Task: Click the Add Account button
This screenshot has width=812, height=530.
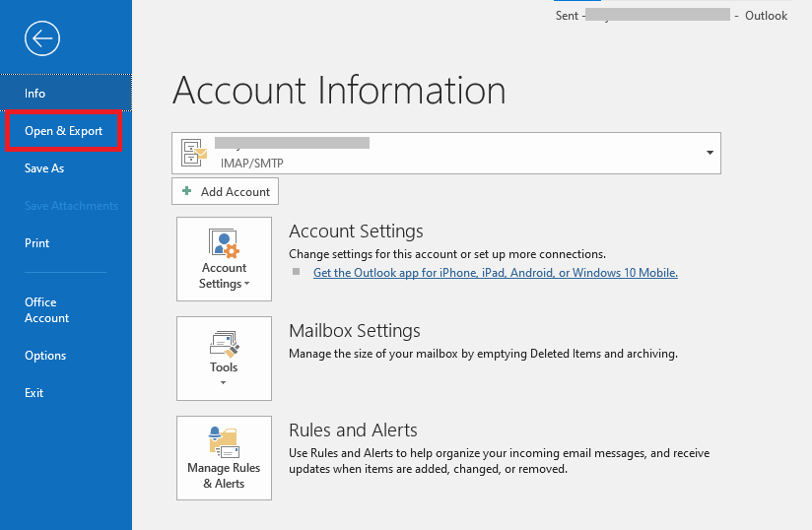Action: pos(225,191)
